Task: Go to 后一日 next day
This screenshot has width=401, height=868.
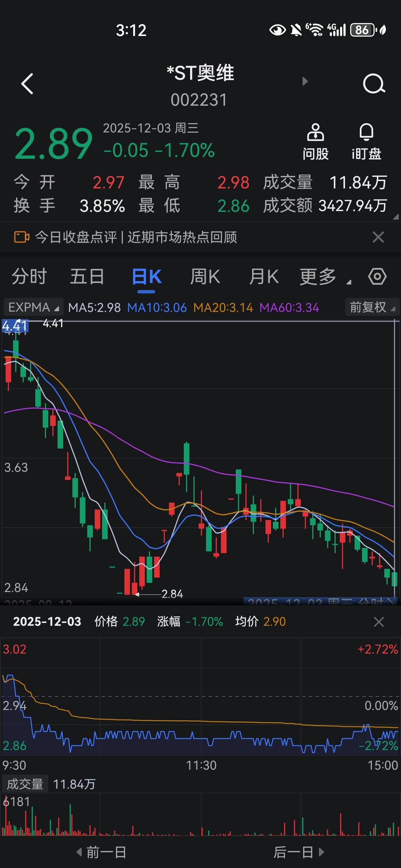Action: 299,852
